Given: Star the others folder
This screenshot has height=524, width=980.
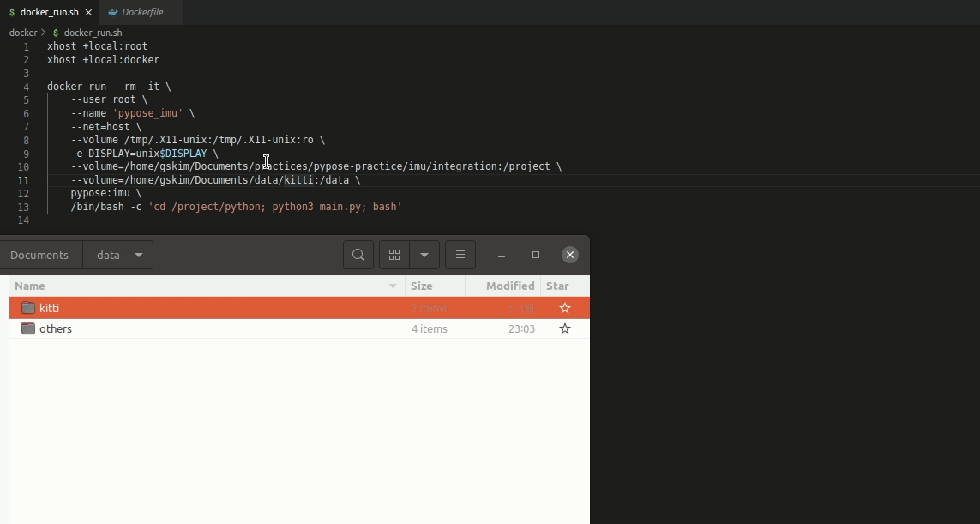Looking at the screenshot, I should [x=565, y=328].
